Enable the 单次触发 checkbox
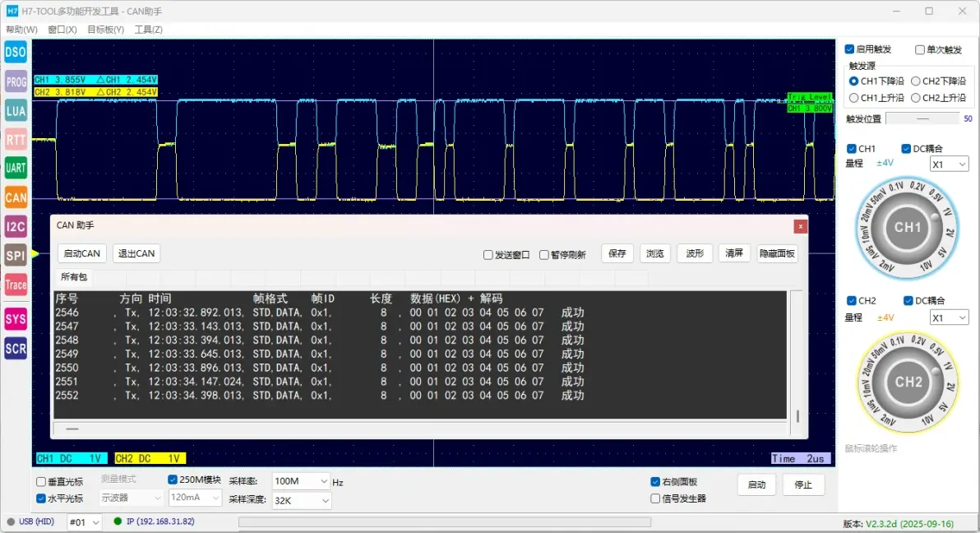Viewport: 980px width, 533px height. (x=920, y=49)
